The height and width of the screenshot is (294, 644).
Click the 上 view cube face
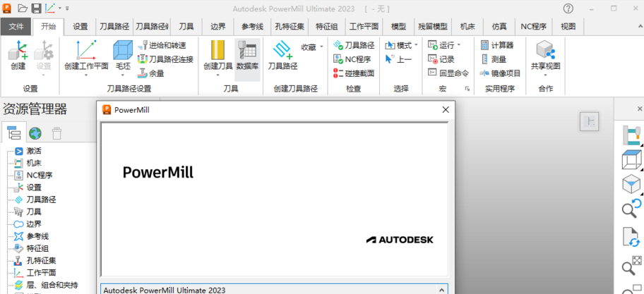(590, 122)
